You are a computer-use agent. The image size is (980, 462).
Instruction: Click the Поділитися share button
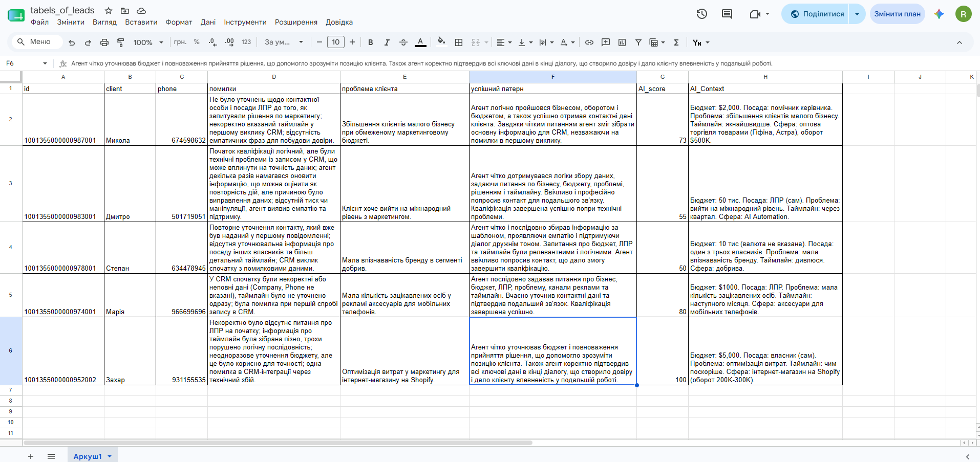pyautogui.click(x=817, y=14)
